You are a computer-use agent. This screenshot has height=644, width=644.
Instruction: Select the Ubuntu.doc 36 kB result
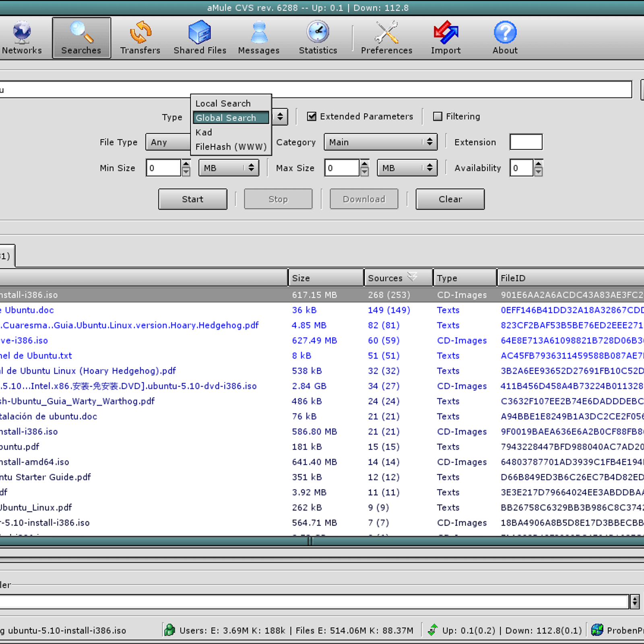pos(322,310)
